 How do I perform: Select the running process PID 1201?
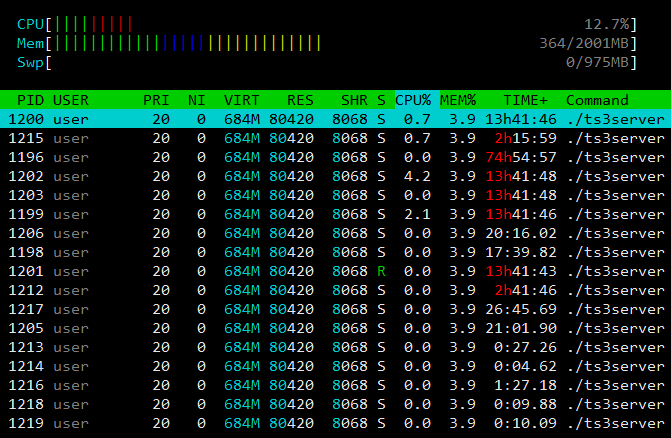coord(335,271)
